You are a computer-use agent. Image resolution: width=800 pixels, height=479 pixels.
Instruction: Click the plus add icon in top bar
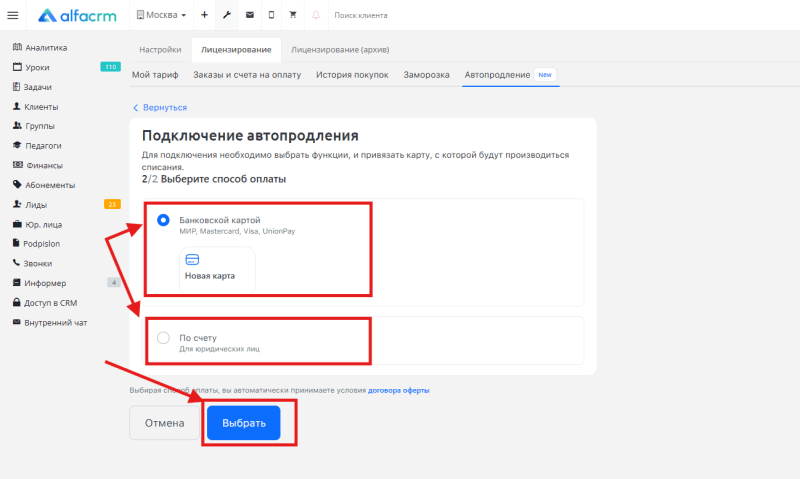[204, 15]
